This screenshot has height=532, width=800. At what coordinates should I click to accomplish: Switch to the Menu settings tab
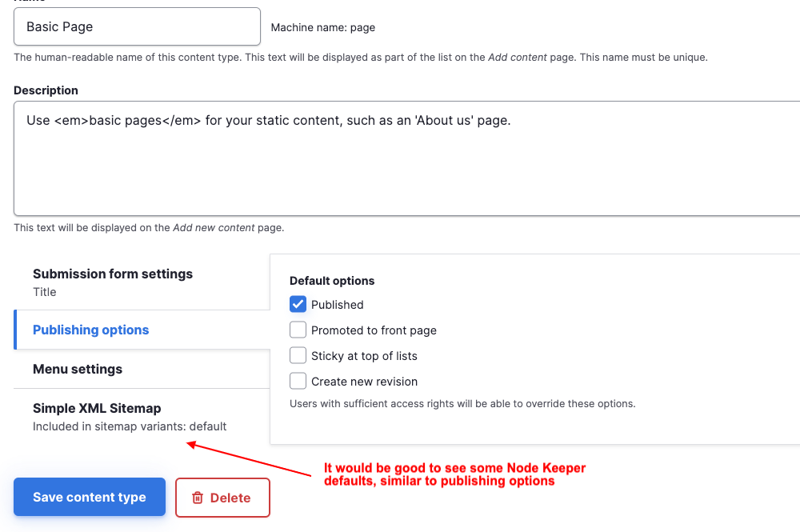click(x=78, y=369)
